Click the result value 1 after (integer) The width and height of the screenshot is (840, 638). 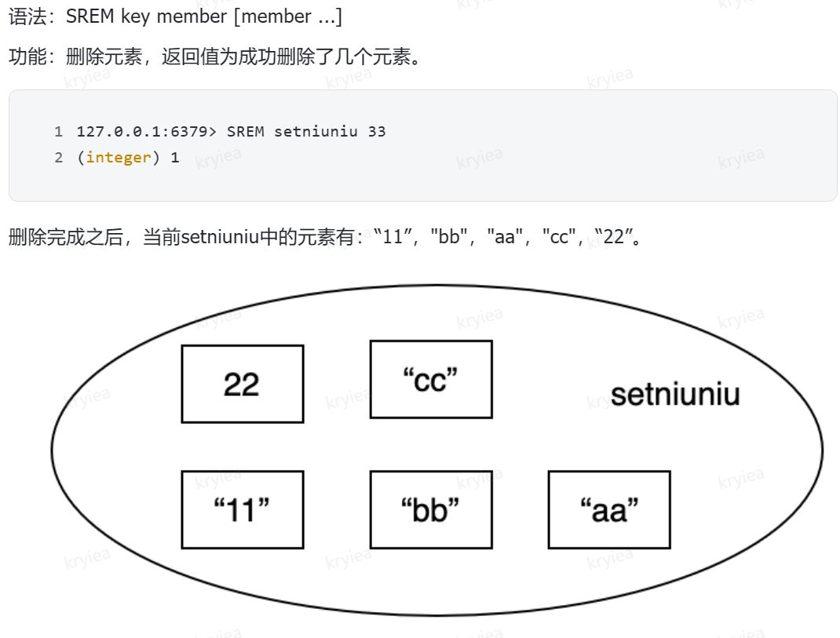click(175, 157)
